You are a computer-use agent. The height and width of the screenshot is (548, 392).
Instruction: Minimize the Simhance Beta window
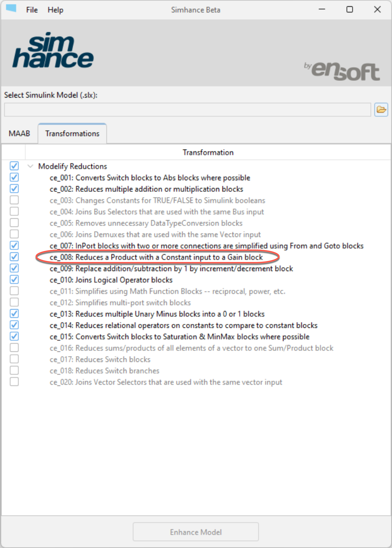(322, 9)
